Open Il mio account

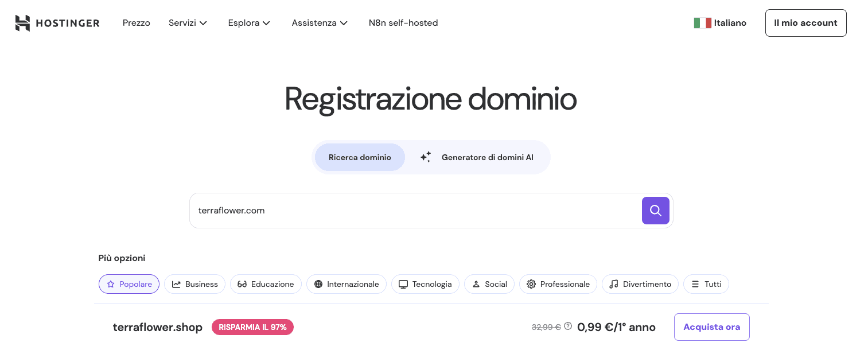point(805,23)
